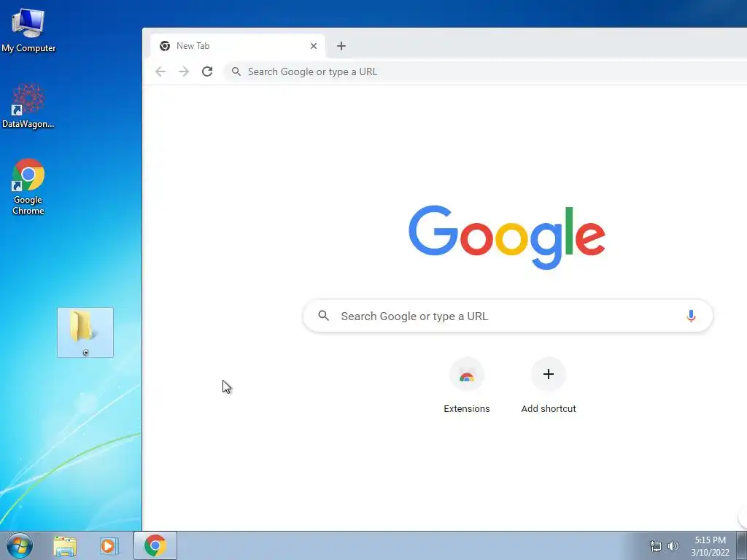The height and width of the screenshot is (560, 747).
Task: Open the Windows Start button
Action: point(19,545)
